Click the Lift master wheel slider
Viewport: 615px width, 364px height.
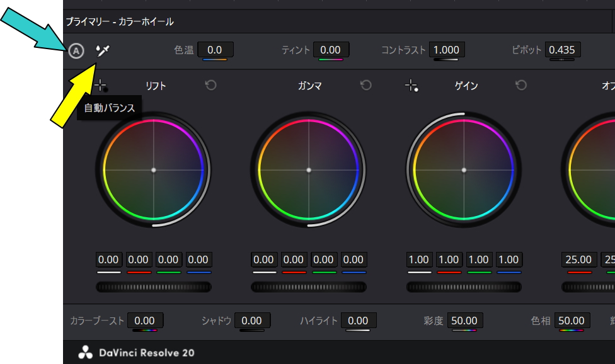(x=153, y=287)
